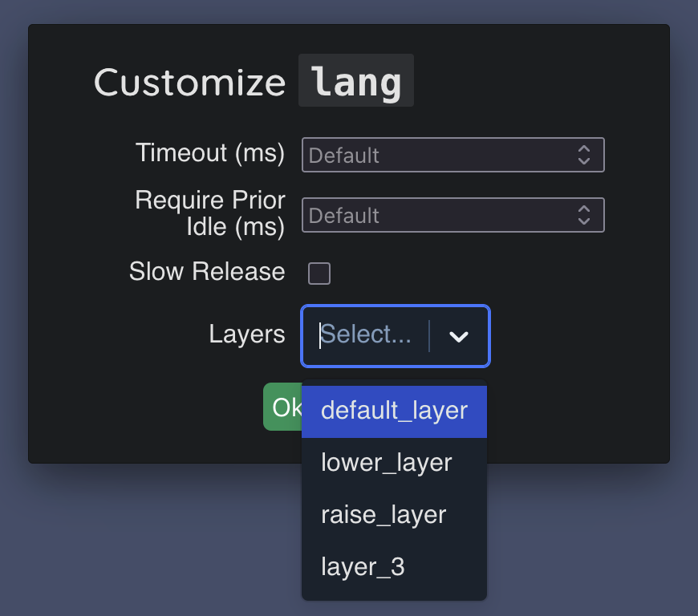Increase Timeout with the up stepper arrow

584,149
